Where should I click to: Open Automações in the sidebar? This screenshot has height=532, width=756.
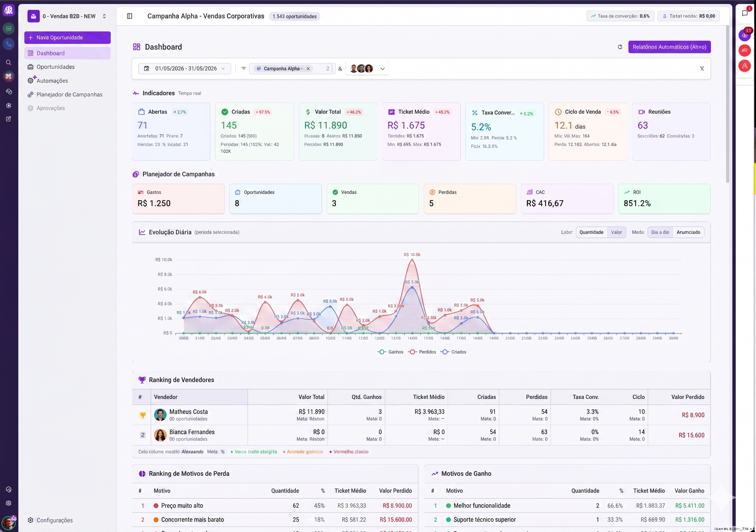coord(67,81)
